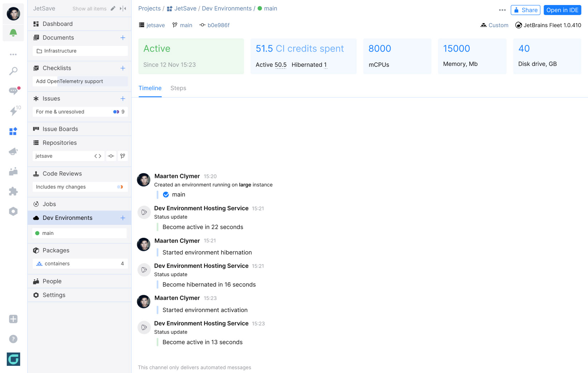Click the Open in IDE button
The width and height of the screenshot is (588, 373).
tap(562, 10)
